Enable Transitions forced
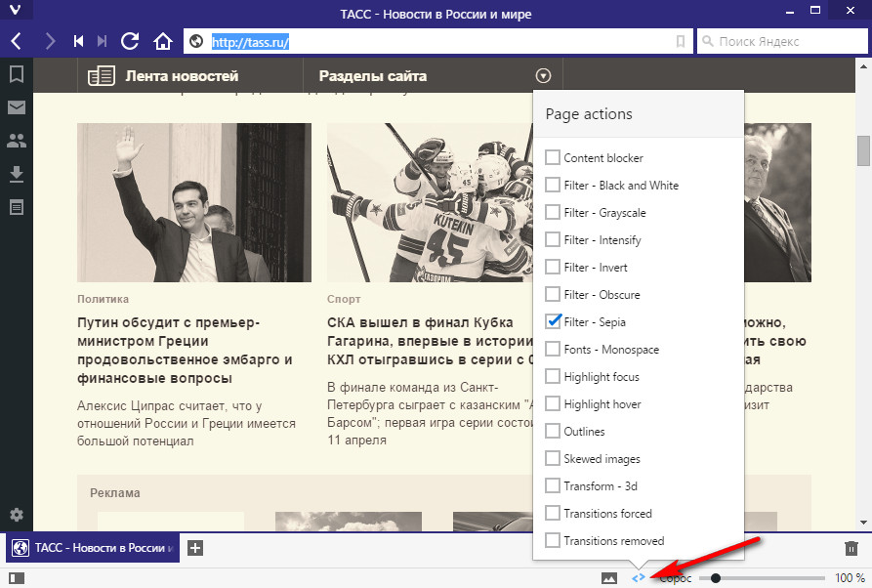872x588 pixels. pos(553,513)
